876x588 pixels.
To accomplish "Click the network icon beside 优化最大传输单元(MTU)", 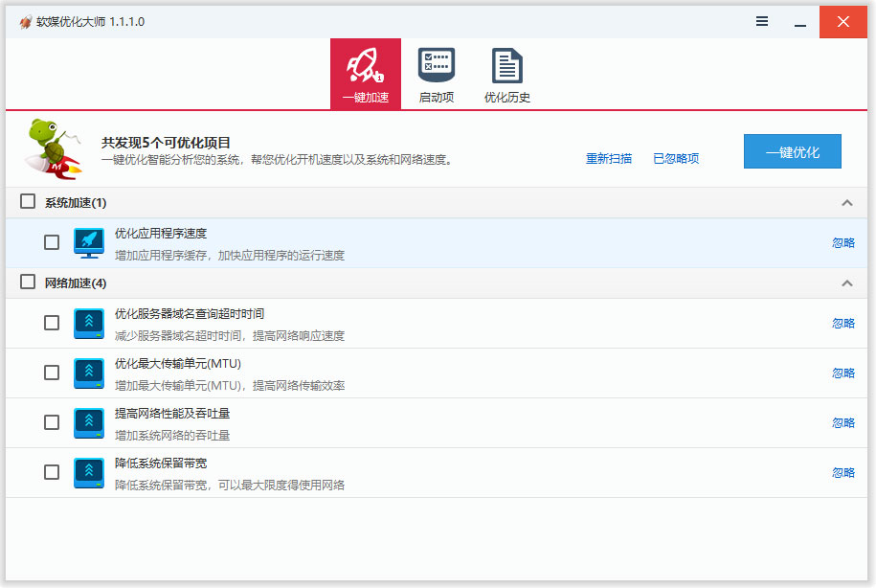I will tap(89, 373).
